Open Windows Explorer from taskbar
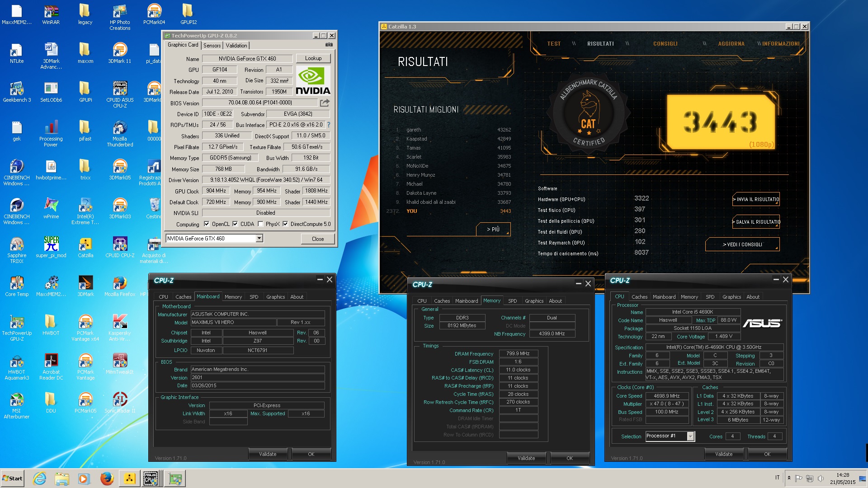Screen dimensions: 868x488 pos(62,479)
